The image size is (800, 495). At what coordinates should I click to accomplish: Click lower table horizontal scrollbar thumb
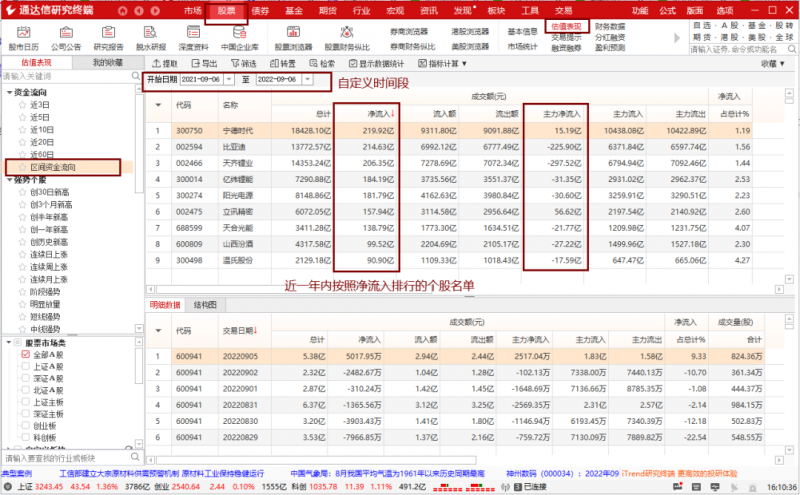316,460
